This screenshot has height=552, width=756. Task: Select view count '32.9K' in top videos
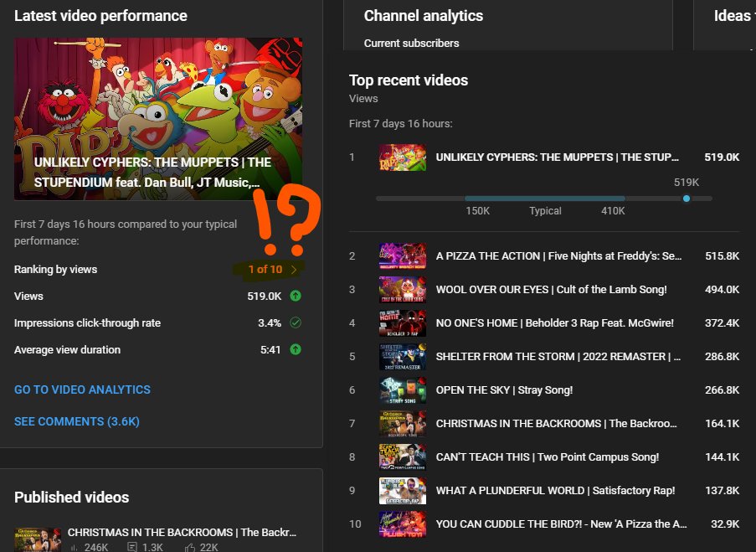point(725,524)
